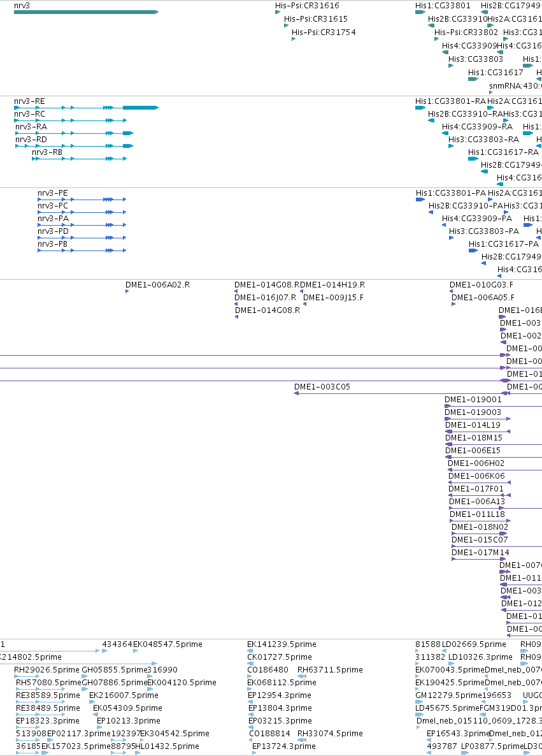Click the His4:CG33909-PA protein label
The width and height of the screenshot is (542, 756).
click(x=477, y=219)
